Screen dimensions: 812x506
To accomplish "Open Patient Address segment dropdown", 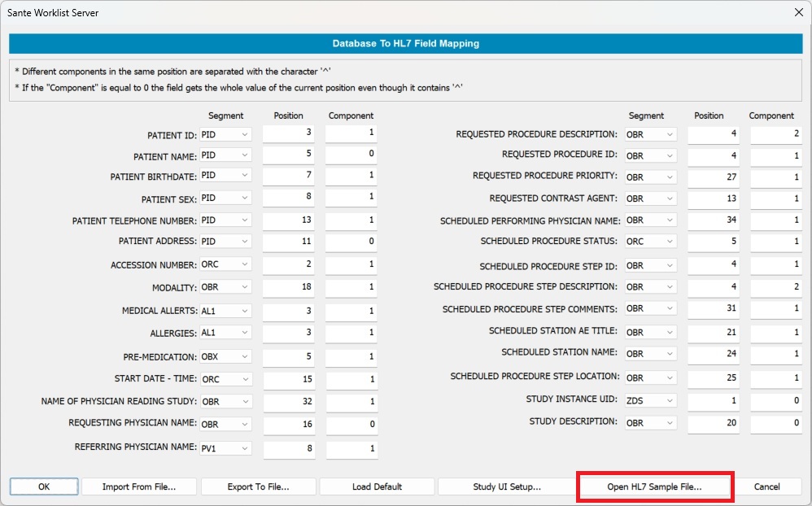I will point(225,242).
